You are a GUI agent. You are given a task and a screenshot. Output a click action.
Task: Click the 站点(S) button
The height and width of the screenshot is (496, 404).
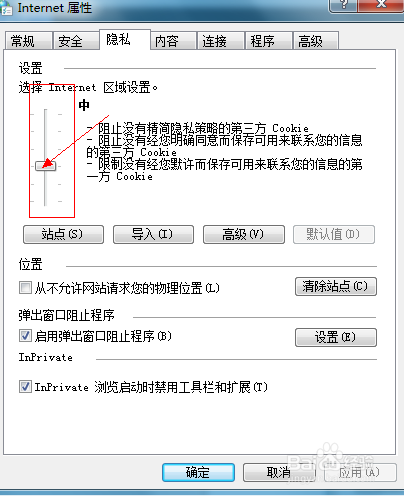tap(63, 235)
